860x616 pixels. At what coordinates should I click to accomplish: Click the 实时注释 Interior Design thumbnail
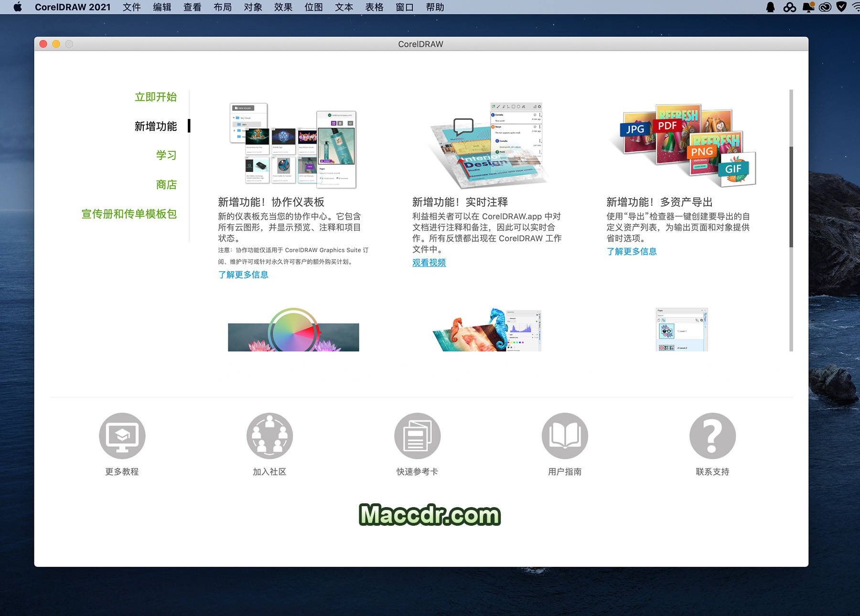[487, 146]
